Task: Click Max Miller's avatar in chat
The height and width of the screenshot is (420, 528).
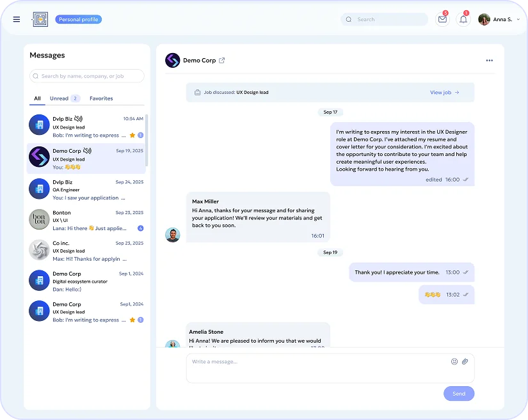Action: [x=173, y=235]
